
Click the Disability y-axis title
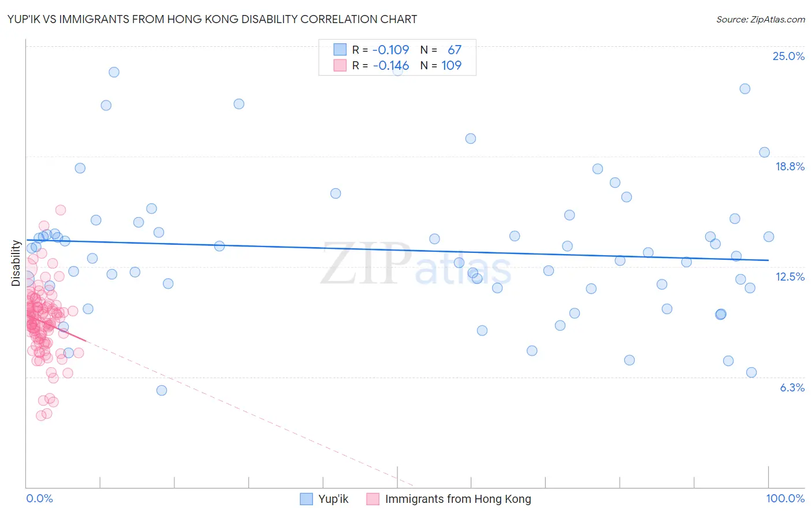(16, 263)
